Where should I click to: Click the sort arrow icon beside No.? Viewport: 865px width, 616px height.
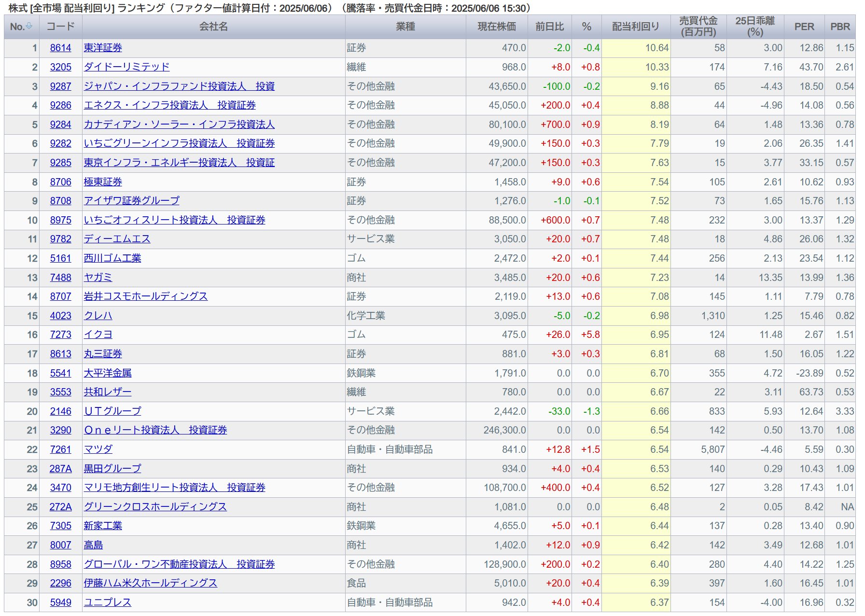[29, 26]
